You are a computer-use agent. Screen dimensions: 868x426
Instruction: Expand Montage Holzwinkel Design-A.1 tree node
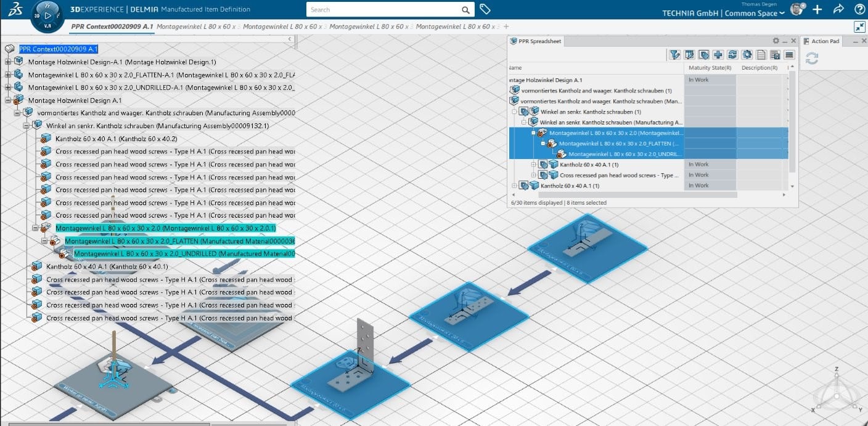(7, 62)
